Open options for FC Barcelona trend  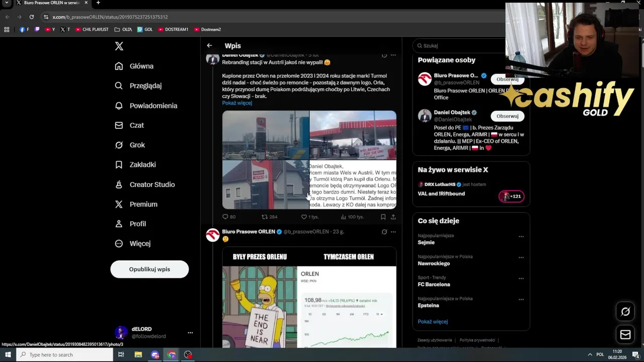[521, 279]
